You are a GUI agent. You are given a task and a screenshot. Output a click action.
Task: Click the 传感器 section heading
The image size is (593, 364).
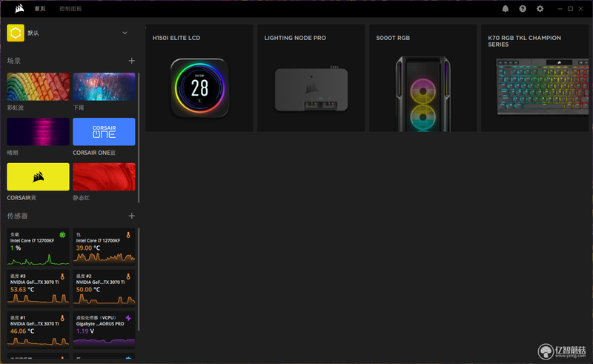(x=17, y=216)
